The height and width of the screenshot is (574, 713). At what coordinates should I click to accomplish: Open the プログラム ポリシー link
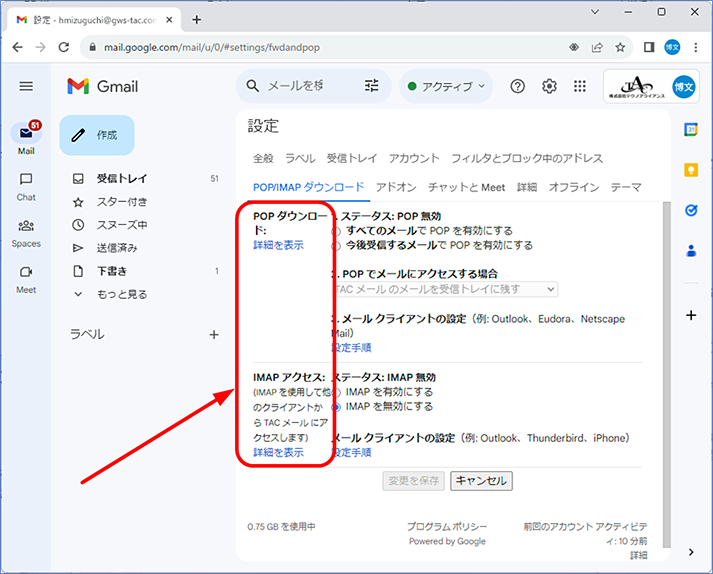pyautogui.click(x=447, y=527)
